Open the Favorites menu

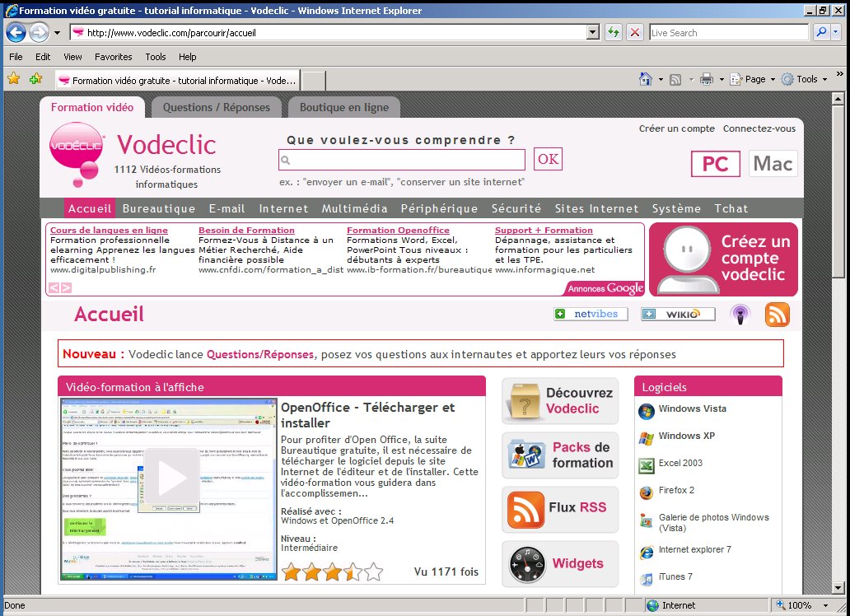point(114,57)
